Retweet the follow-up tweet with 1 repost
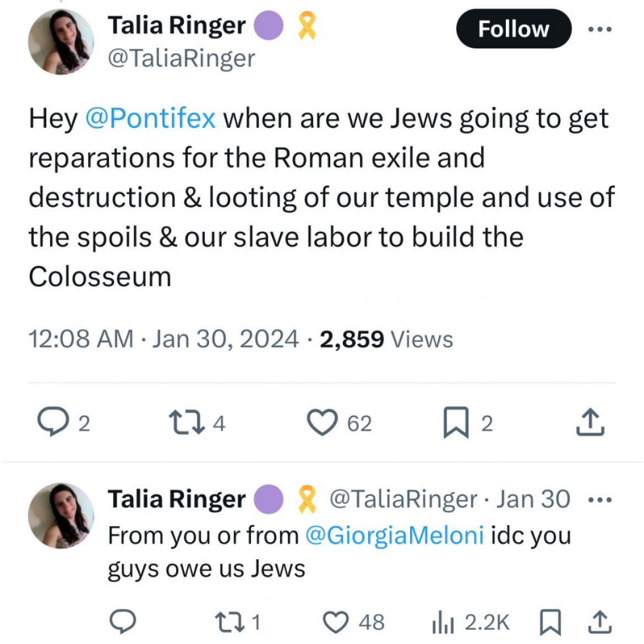Viewport: 644px width, 644px height. pyautogui.click(x=230, y=622)
